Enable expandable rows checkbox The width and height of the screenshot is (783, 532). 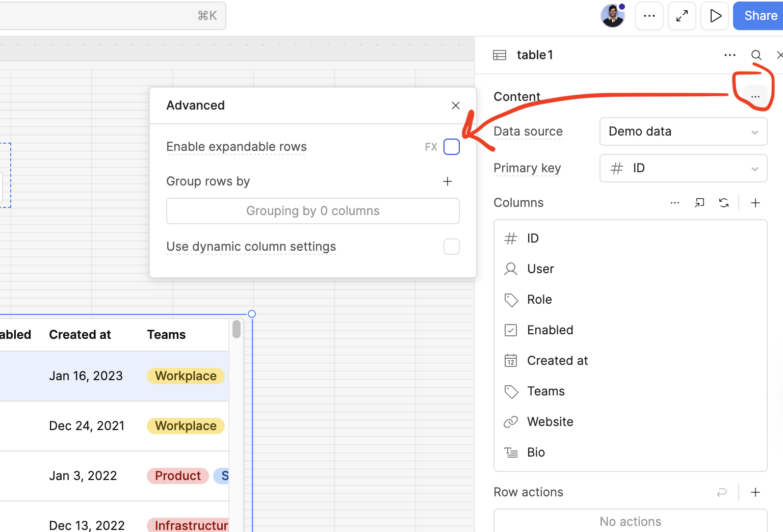coord(452,147)
